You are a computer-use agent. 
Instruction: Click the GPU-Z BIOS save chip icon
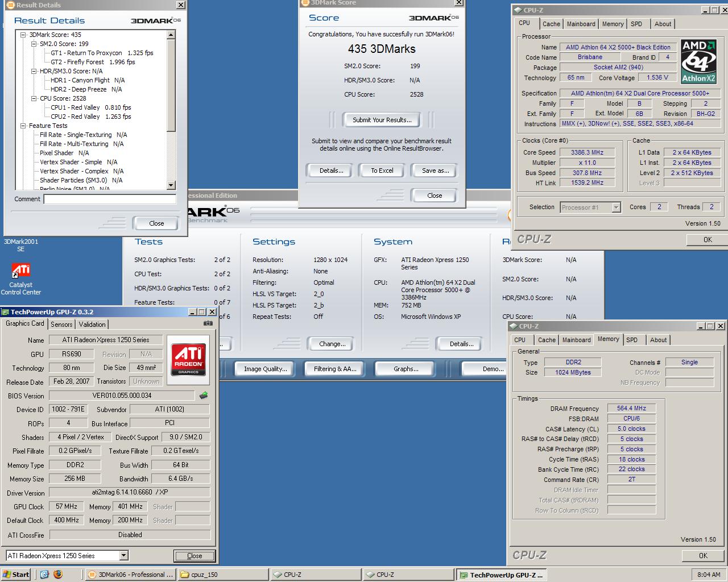(204, 395)
